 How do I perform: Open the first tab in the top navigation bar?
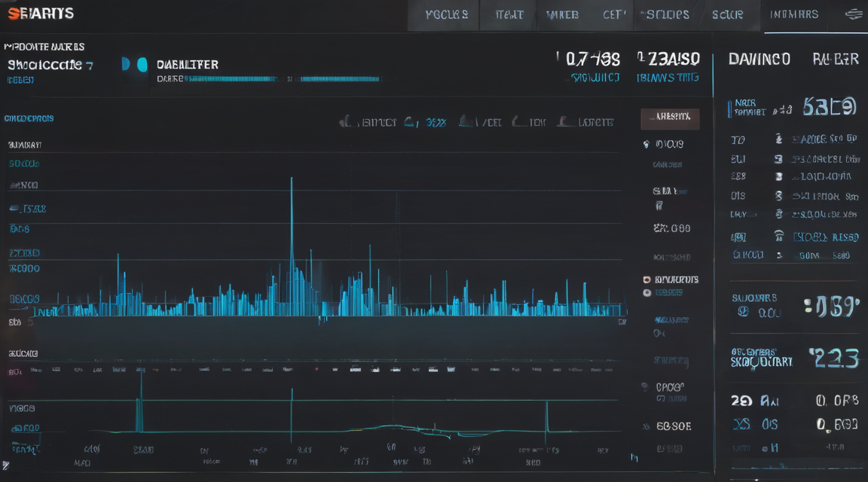click(446, 15)
